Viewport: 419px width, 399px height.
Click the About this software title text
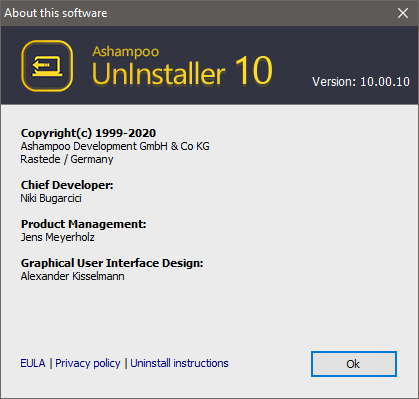click(x=56, y=13)
